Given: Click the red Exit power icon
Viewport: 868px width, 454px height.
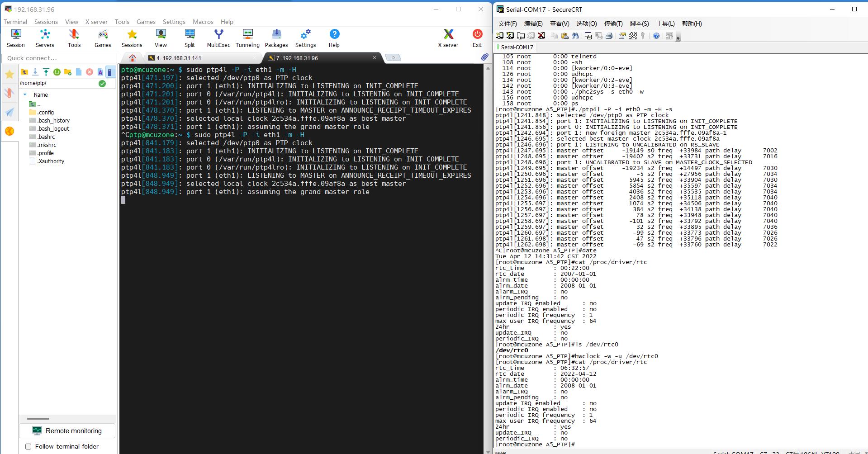Looking at the screenshot, I should coord(477,38).
